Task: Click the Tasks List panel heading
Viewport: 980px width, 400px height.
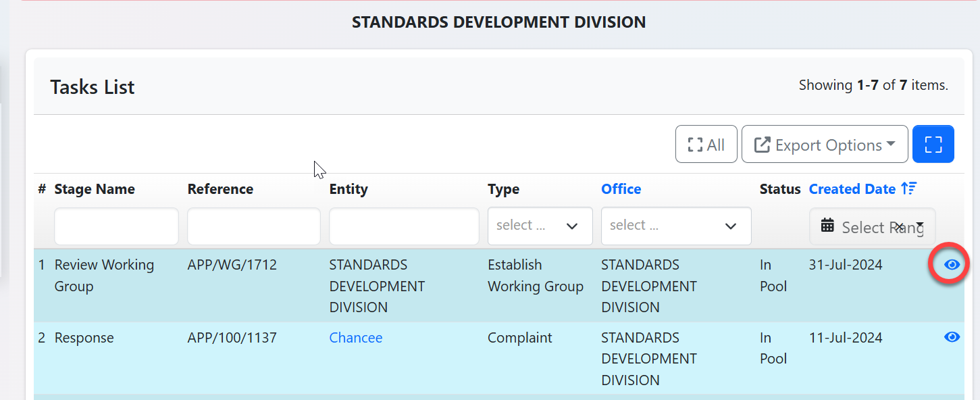Action: [93, 87]
